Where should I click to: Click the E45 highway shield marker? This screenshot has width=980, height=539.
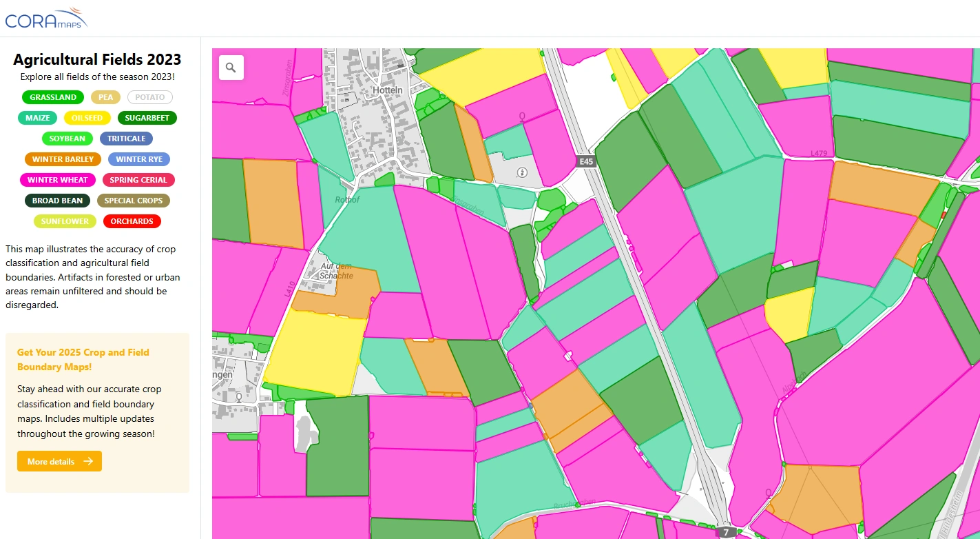point(585,161)
